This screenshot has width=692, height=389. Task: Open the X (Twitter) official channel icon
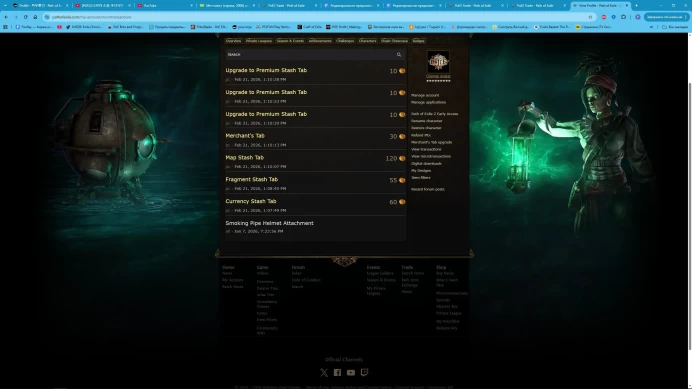[324, 373]
